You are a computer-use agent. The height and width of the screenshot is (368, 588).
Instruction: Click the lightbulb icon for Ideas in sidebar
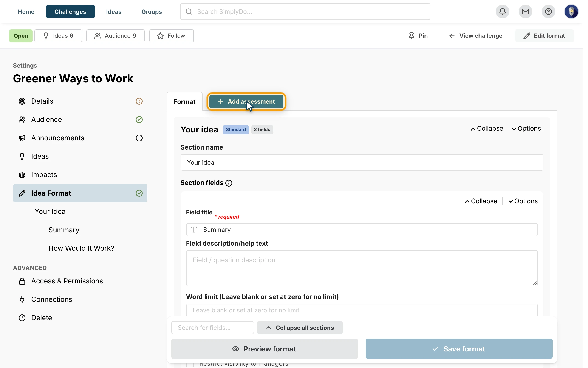pos(22,156)
